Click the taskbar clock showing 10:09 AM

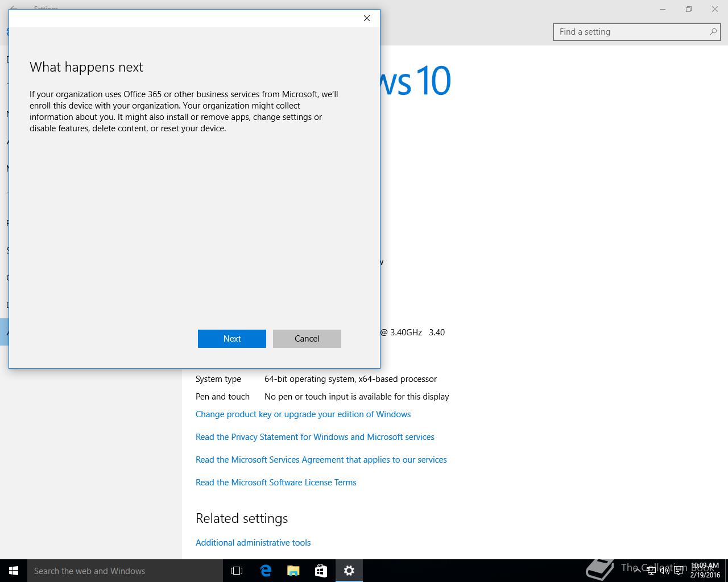(x=705, y=571)
